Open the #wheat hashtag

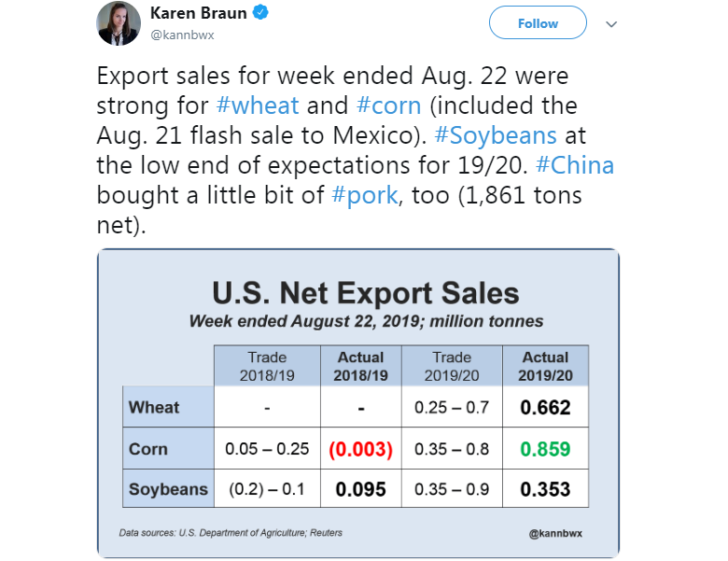tap(258, 105)
